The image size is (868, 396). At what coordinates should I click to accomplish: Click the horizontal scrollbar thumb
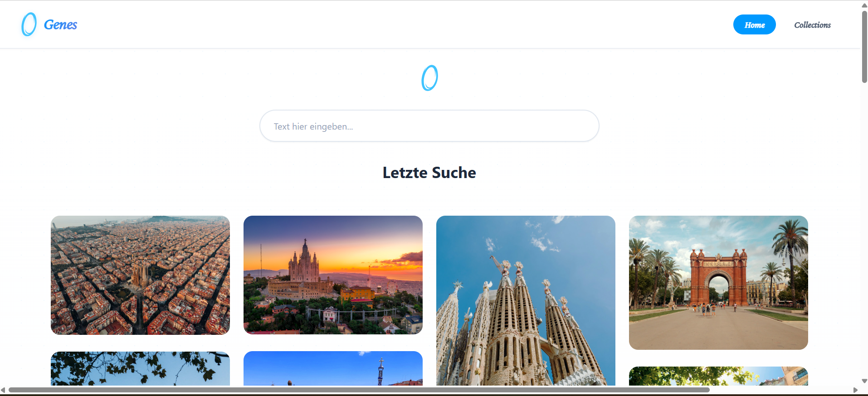359,390
